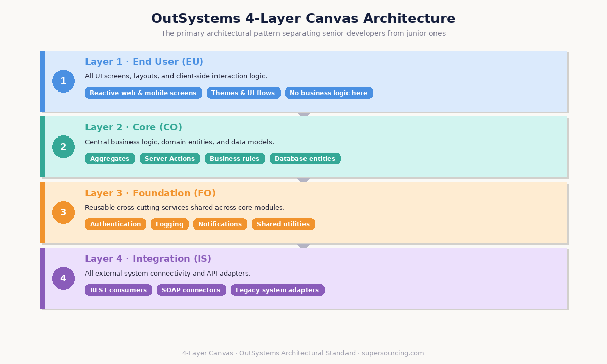607x364 pixels.
Task: Click the REST consumers tag
Action: [x=118, y=290]
